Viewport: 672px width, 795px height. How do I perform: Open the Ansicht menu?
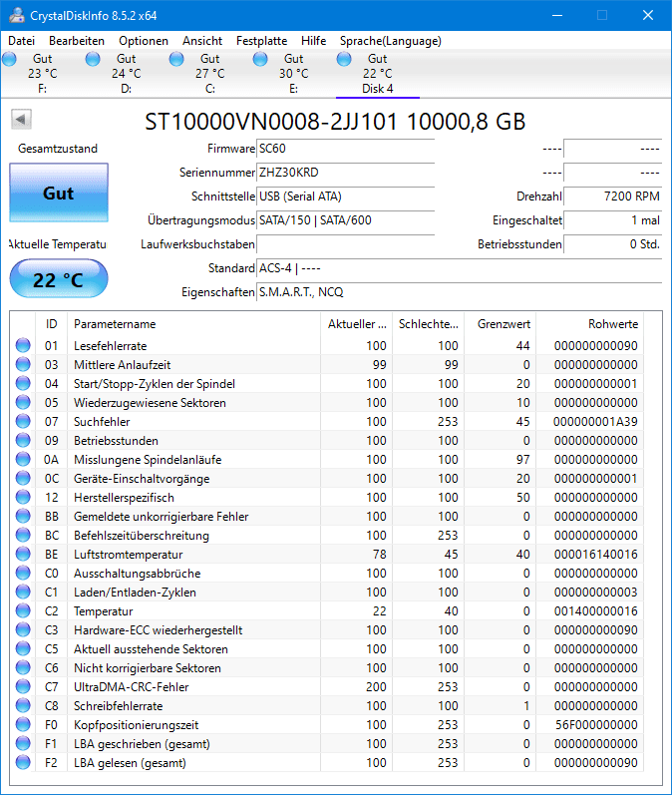pyautogui.click(x=202, y=41)
